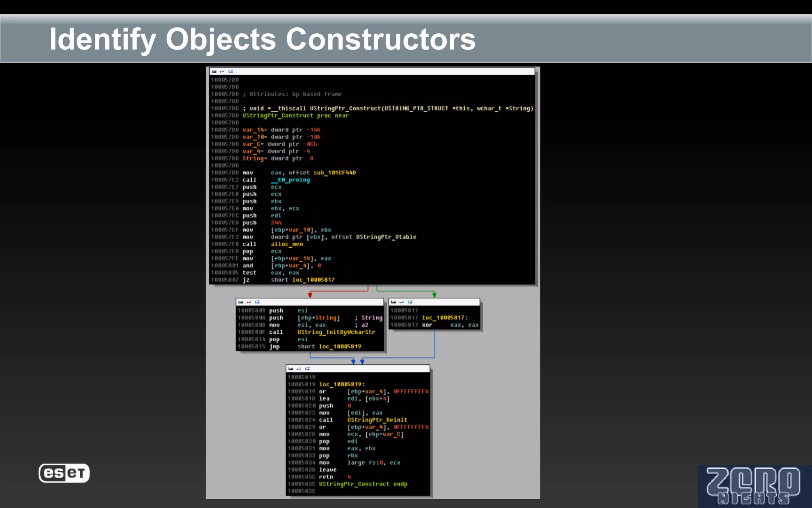Click the sub_101CF44D offset operand

(x=335, y=173)
